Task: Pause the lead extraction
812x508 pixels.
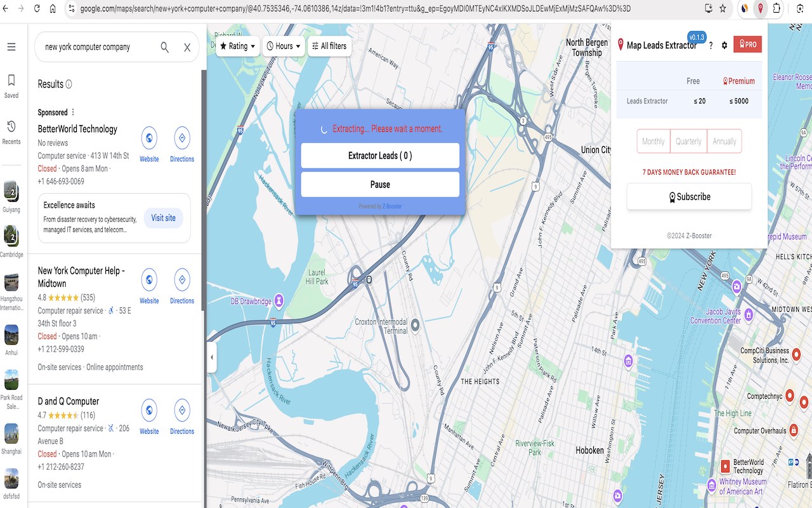Action: click(380, 185)
